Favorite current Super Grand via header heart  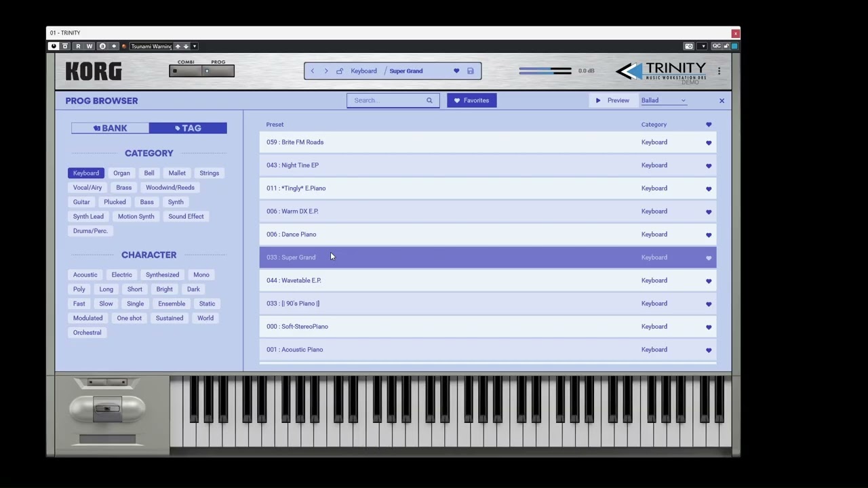[x=456, y=71]
